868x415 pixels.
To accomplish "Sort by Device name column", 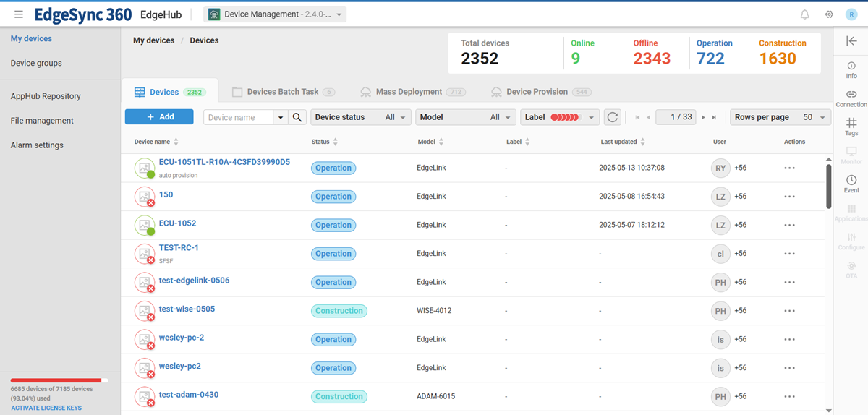I will point(176,142).
